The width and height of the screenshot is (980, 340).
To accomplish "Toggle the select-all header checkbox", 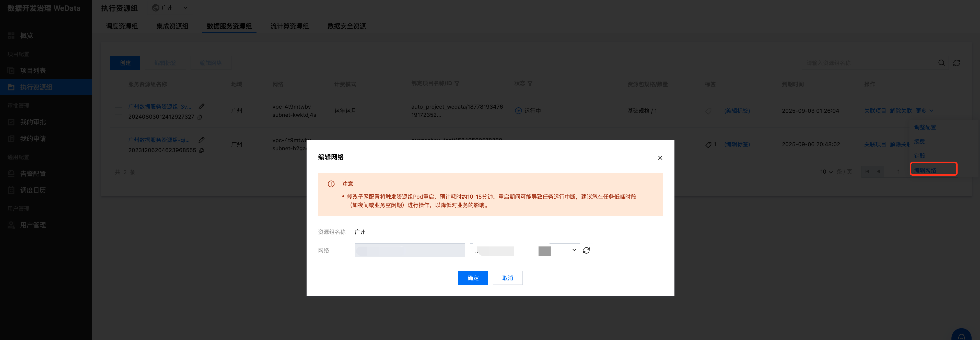I will tap(119, 84).
